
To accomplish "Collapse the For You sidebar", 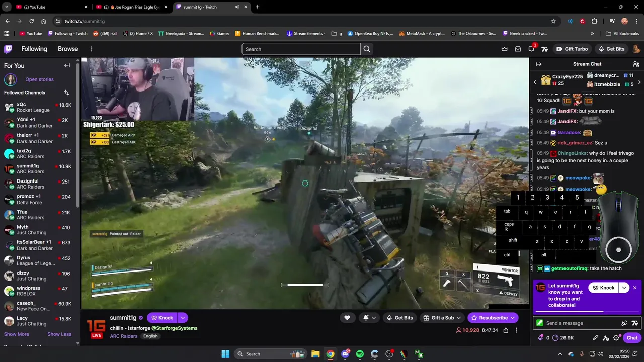I will [67, 65].
